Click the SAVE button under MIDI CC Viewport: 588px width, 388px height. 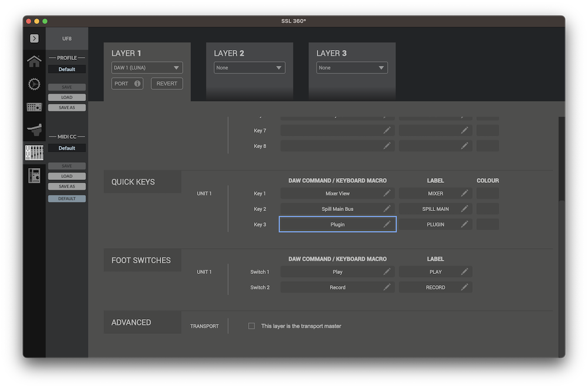pyautogui.click(x=67, y=166)
